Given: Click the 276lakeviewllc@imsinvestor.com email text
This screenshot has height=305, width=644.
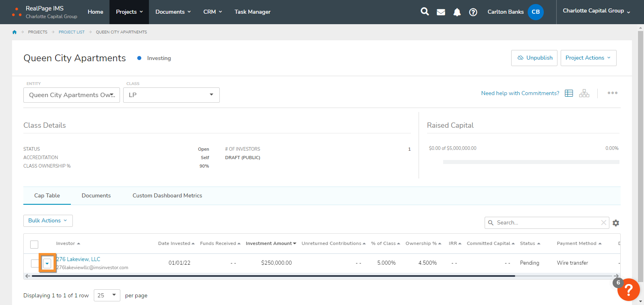Looking at the screenshot, I should point(92,268).
